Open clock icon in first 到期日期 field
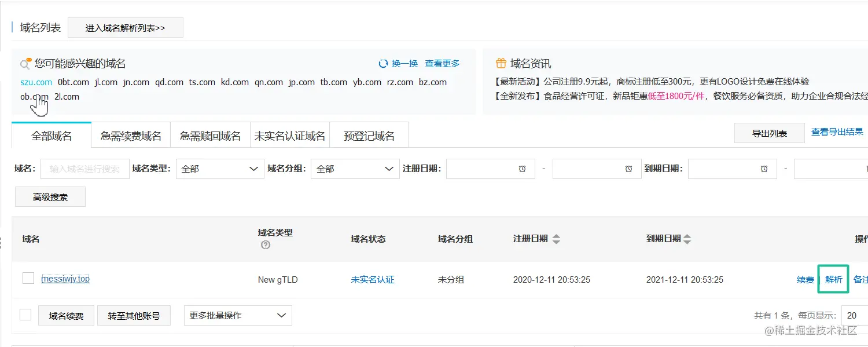The width and height of the screenshot is (868, 347). click(x=764, y=169)
